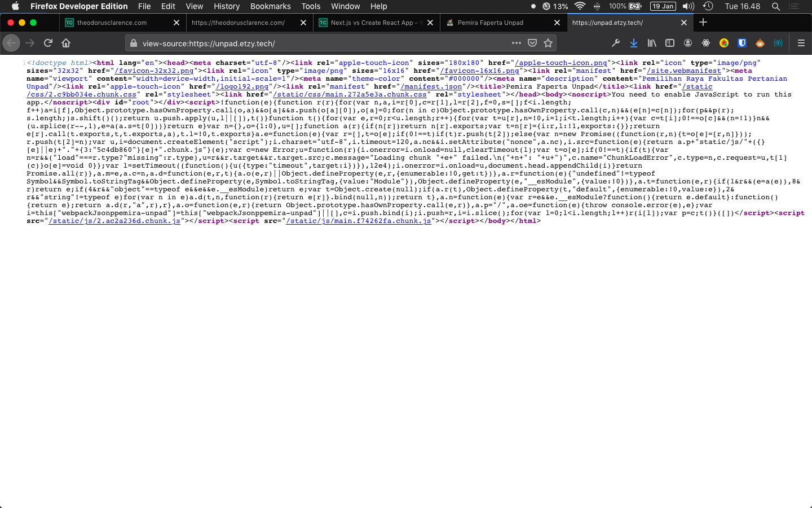Open the Firefox account icon
The width and height of the screenshot is (812, 508).
coord(688,43)
